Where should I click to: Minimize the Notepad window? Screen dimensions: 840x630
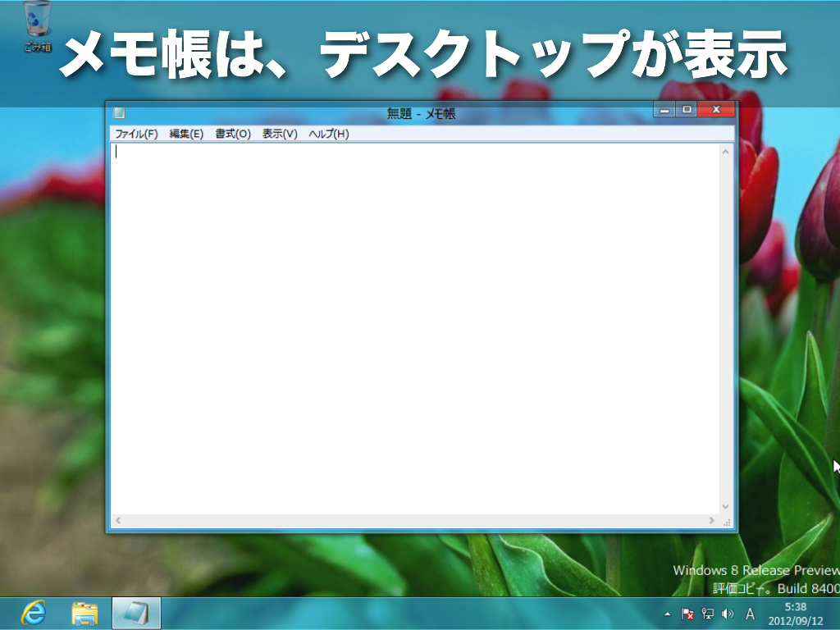[664, 110]
